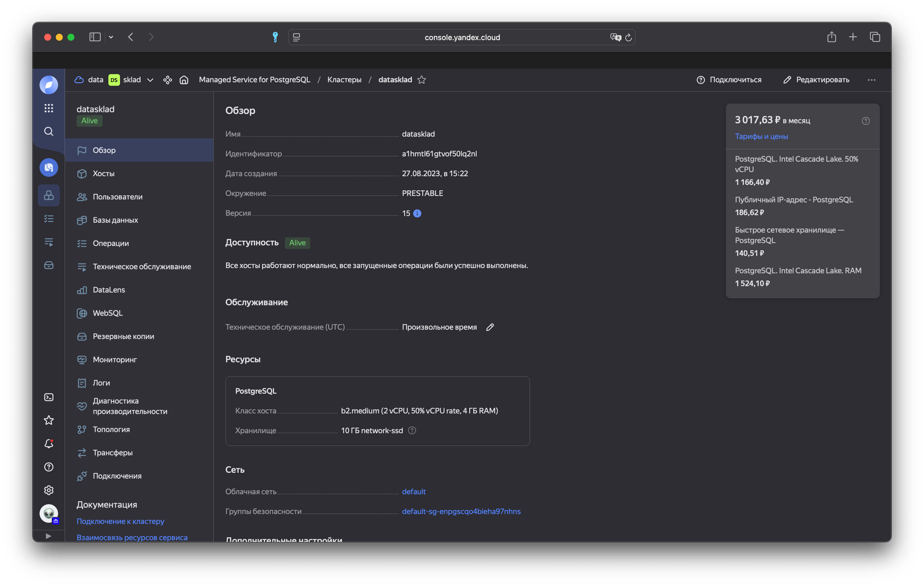Open the Логи section
Screen dimensions: 924x585
[139, 383]
